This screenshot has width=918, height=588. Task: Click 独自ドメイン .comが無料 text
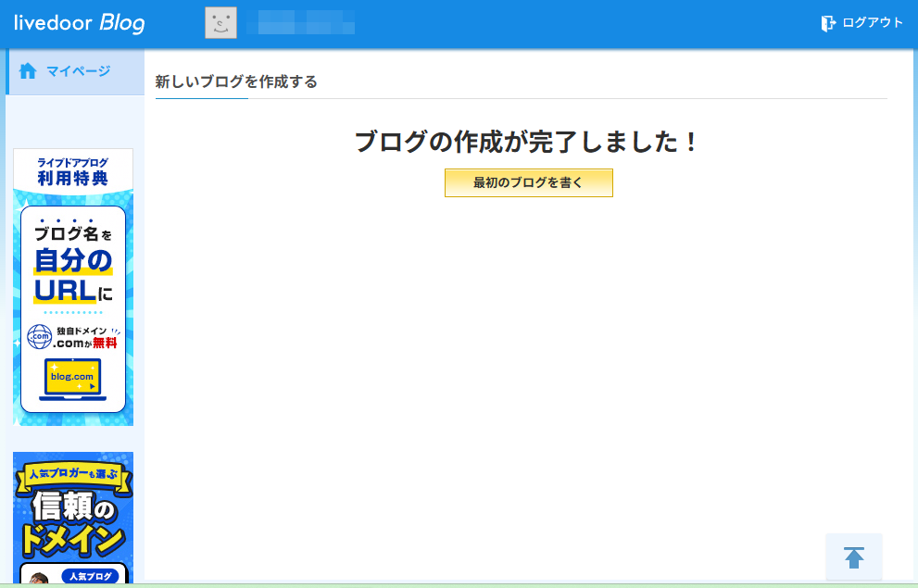(87, 338)
